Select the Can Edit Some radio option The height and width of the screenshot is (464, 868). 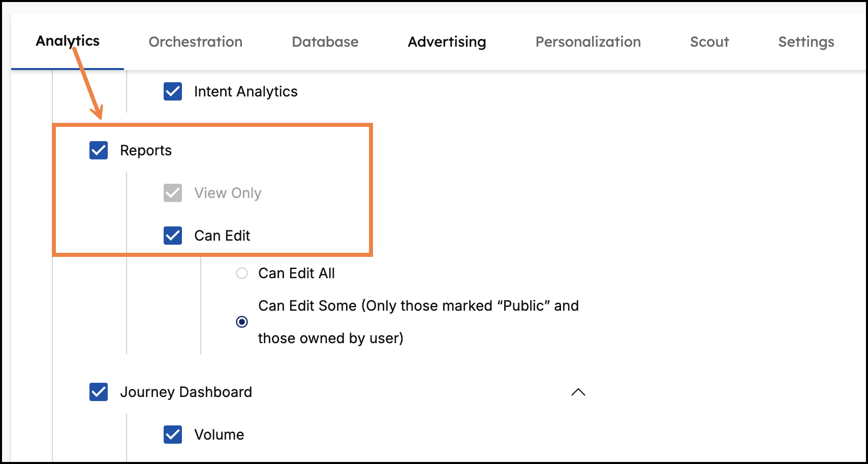coord(242,322)
